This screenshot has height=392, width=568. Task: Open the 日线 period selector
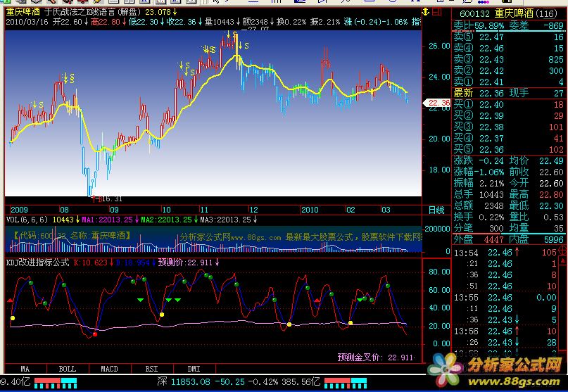tap(436, 210)
